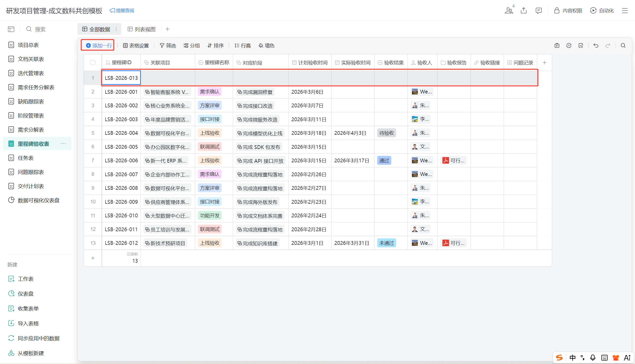Click the sidebar 搜索 search field

pos(40,29)
